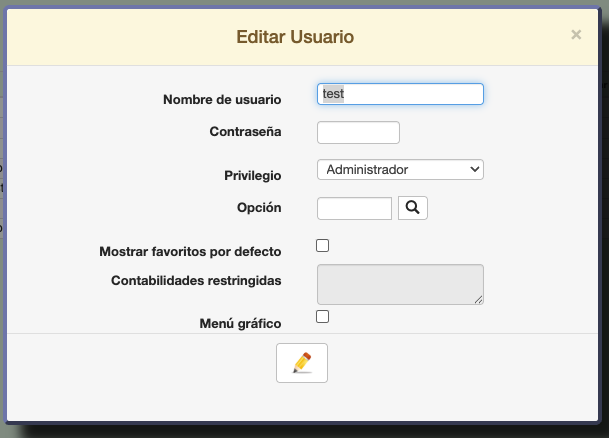The image size is (609, 438).
Task: Click the dark backdrop below the dialog
Action: (x=300, y=430)
